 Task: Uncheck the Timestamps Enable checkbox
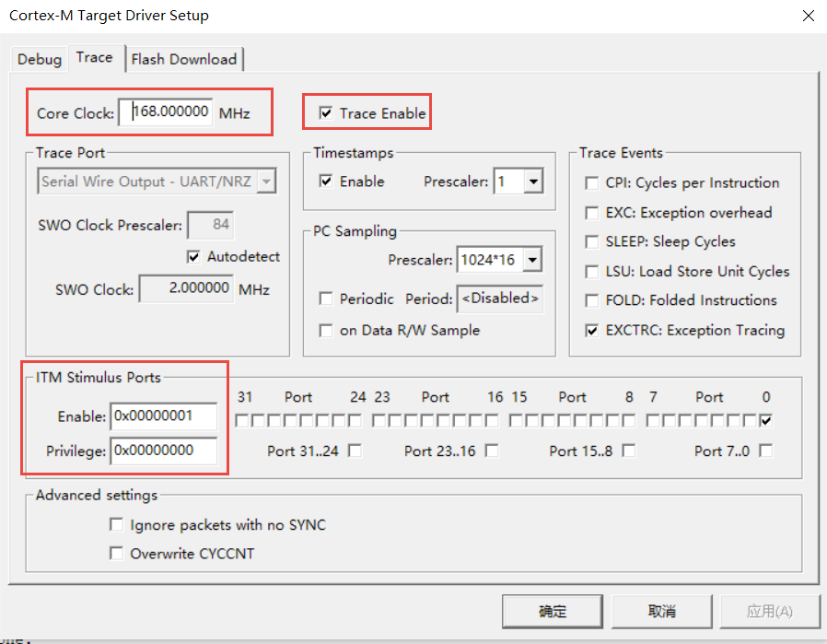point(325,181)
